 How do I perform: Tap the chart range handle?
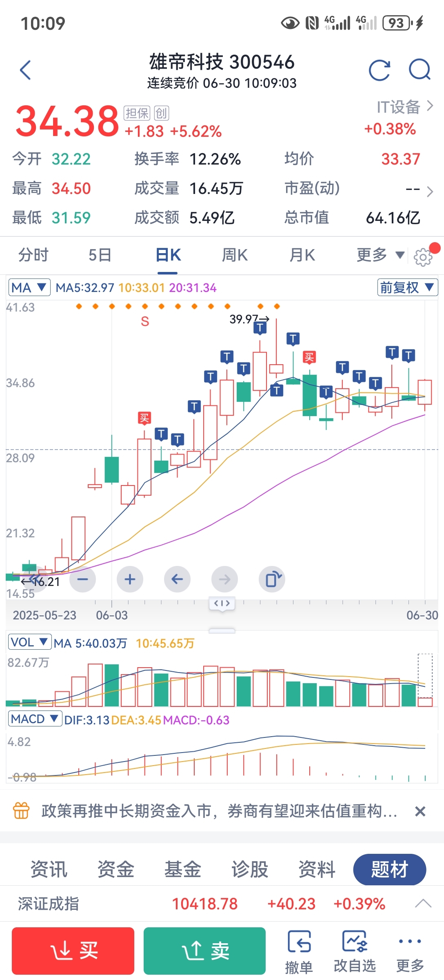click(222, 604)
